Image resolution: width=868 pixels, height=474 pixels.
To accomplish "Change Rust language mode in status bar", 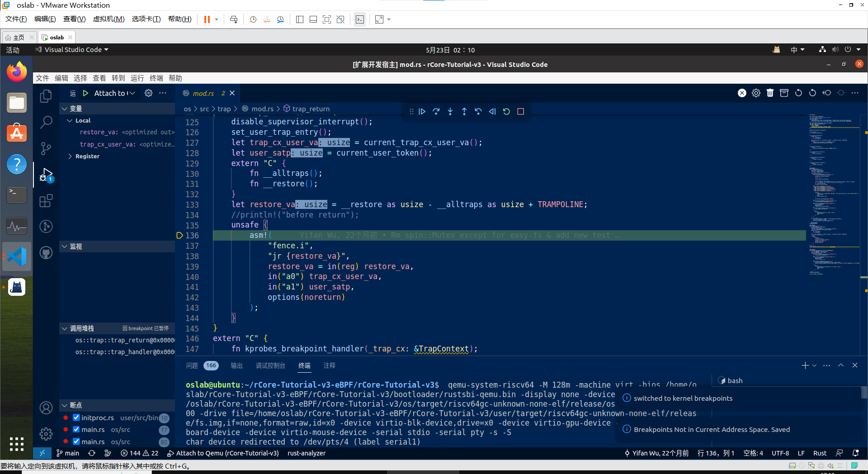I will coord(820,453).
